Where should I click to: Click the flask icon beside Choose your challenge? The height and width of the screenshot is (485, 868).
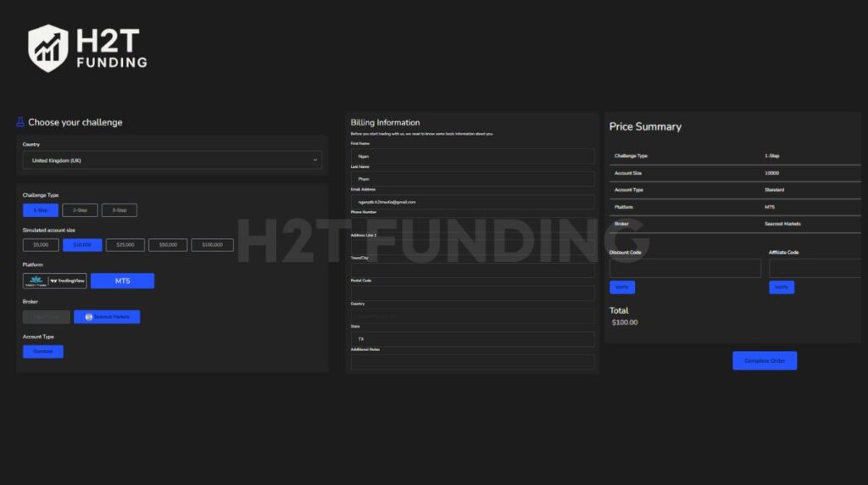tap(20, 122)
